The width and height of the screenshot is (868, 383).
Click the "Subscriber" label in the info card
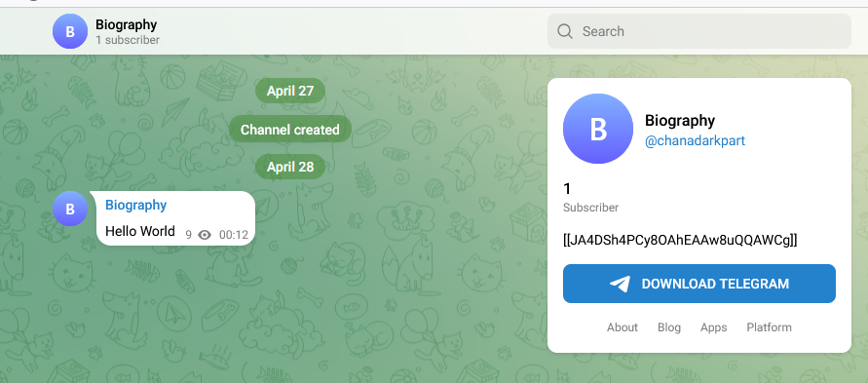click(590, 208)
